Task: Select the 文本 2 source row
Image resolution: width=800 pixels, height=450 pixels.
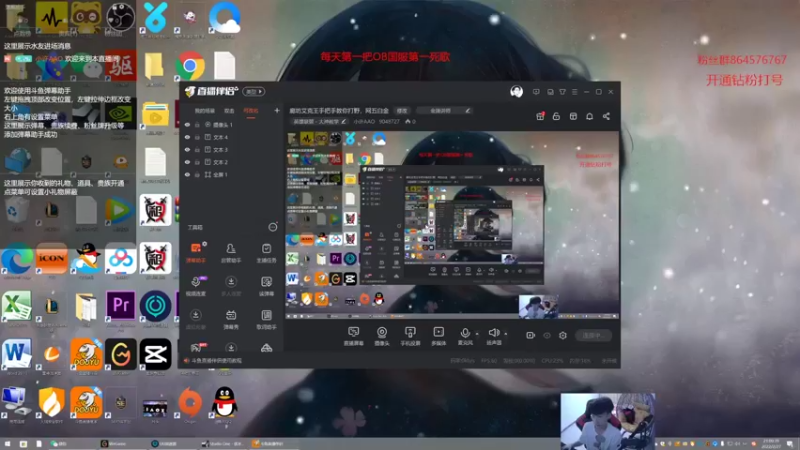Action: point(231,162)
